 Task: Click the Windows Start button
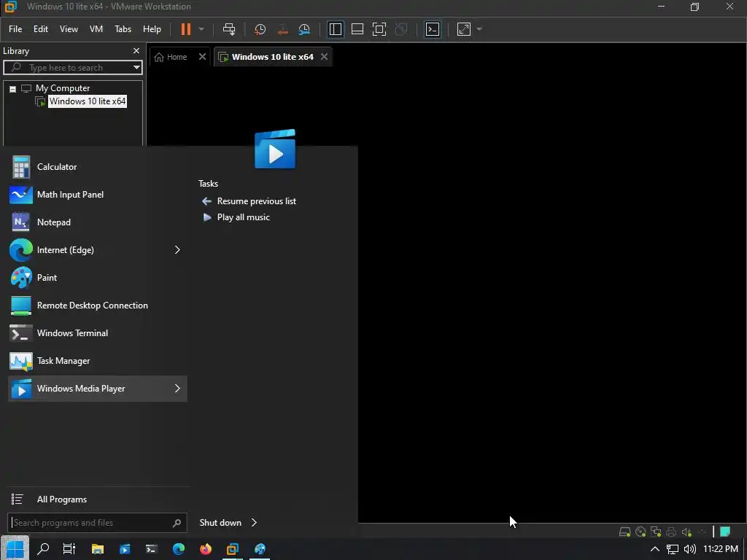pos(15,548)
